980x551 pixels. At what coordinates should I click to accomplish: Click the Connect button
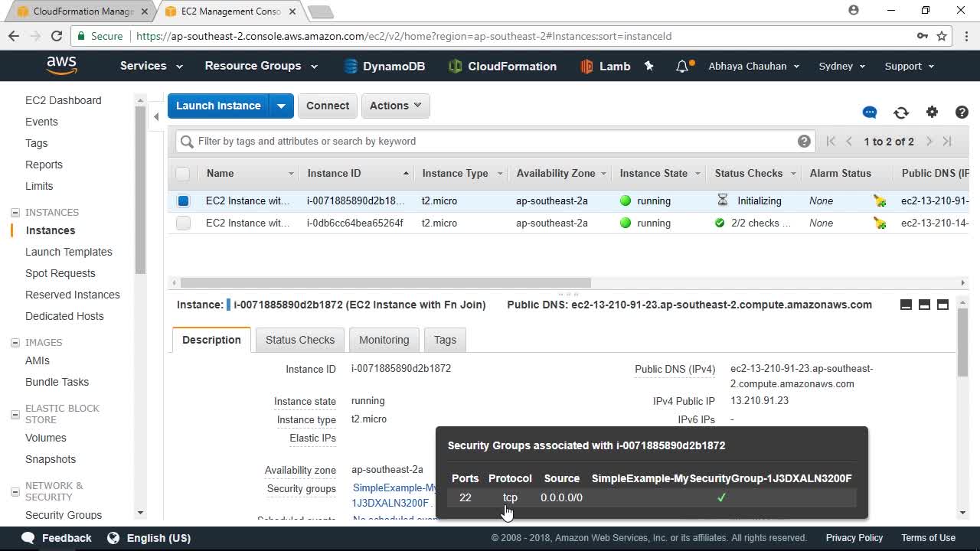[328, 106]
